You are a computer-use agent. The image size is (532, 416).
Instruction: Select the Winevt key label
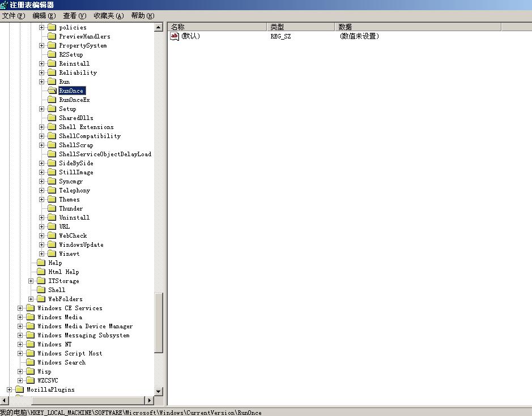click(69, 254)
